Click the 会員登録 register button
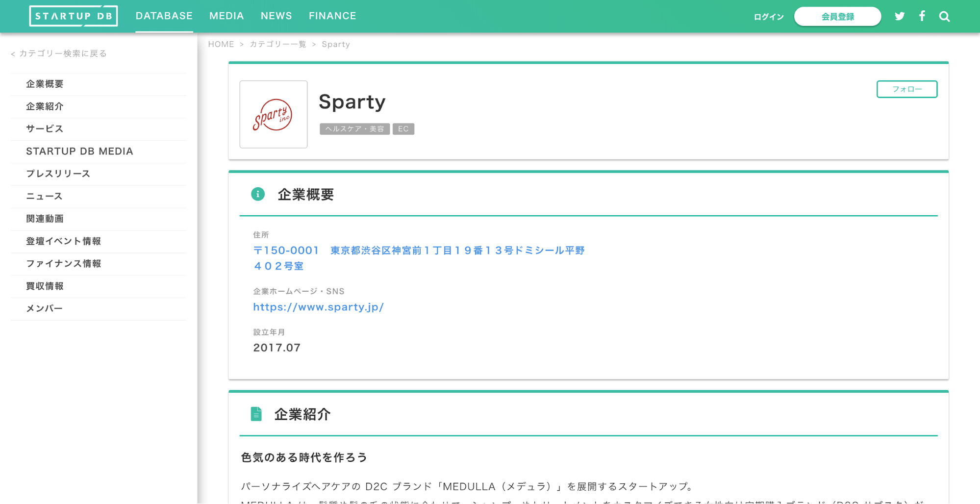 click(x=837, y=16)
